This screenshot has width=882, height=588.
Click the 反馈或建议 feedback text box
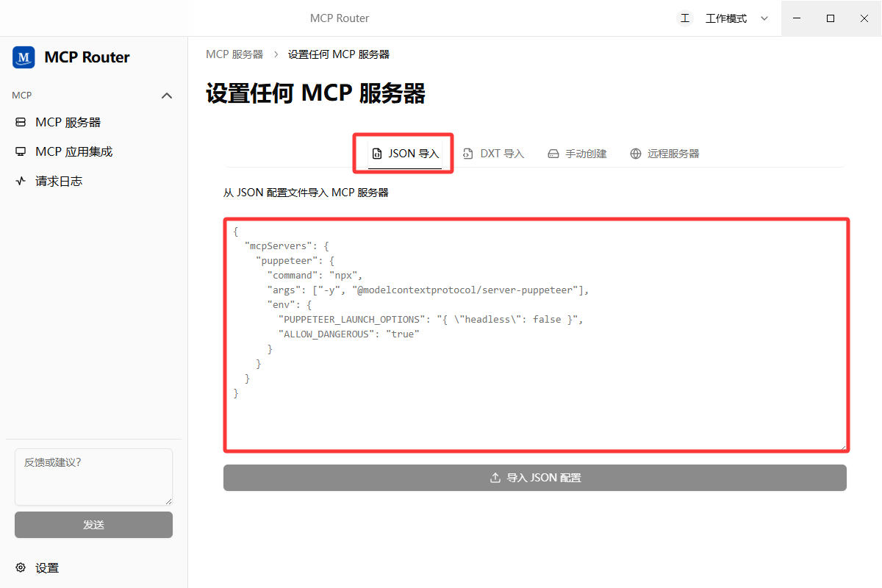tap(93, 477)
